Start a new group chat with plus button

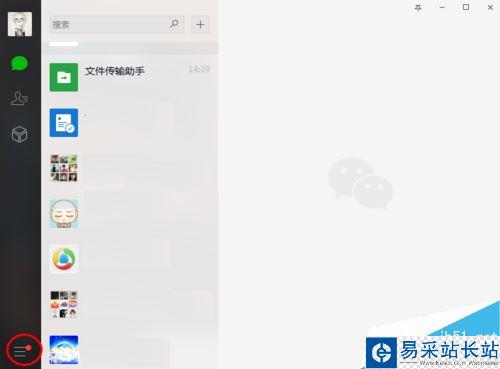200,24
